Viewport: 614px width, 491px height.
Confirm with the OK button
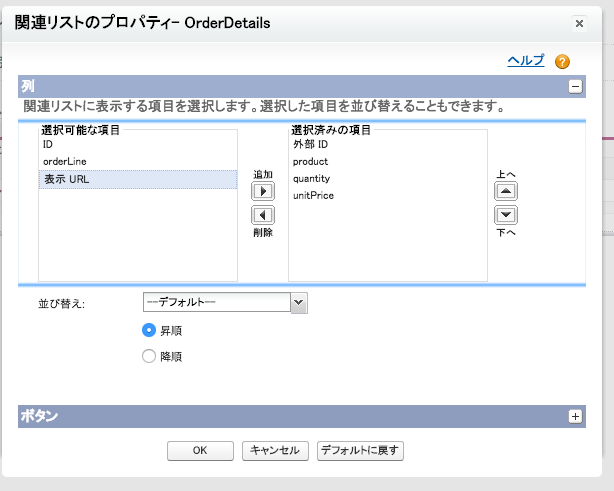pos(200,451)
